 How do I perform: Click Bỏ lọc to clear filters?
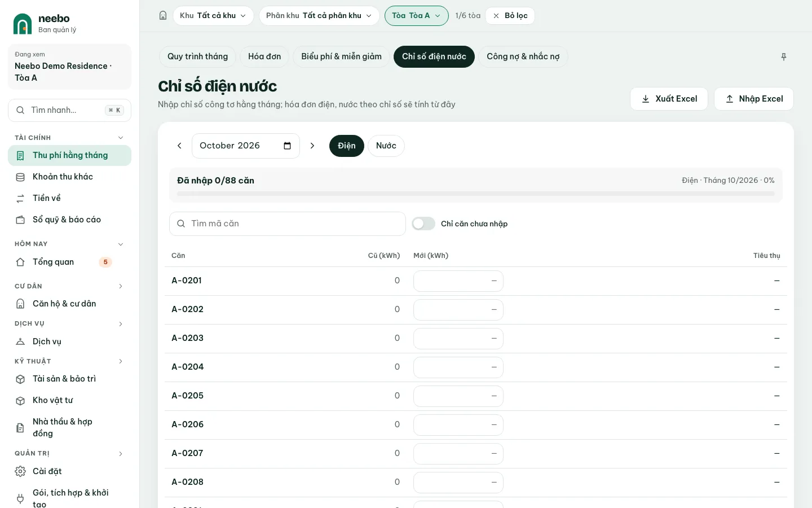click(x=510, y=16)
